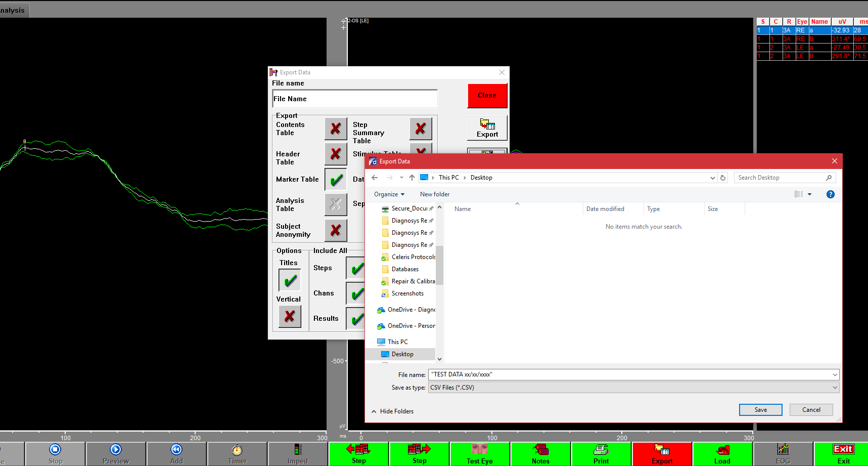The width and height of the screenshot is (868, 466).
Task: Click New folder in save dialog
Action: [435, 194]
